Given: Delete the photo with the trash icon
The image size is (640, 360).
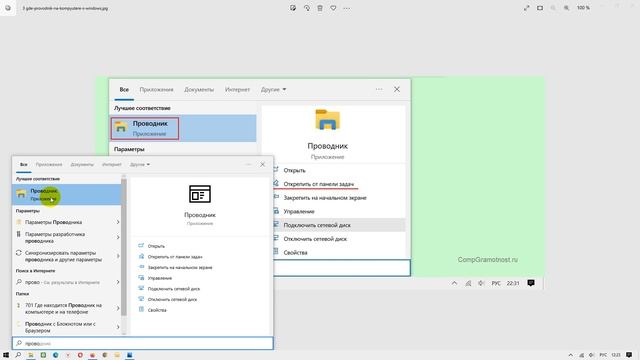Looking at the screenshot, I should pos(320,8).
